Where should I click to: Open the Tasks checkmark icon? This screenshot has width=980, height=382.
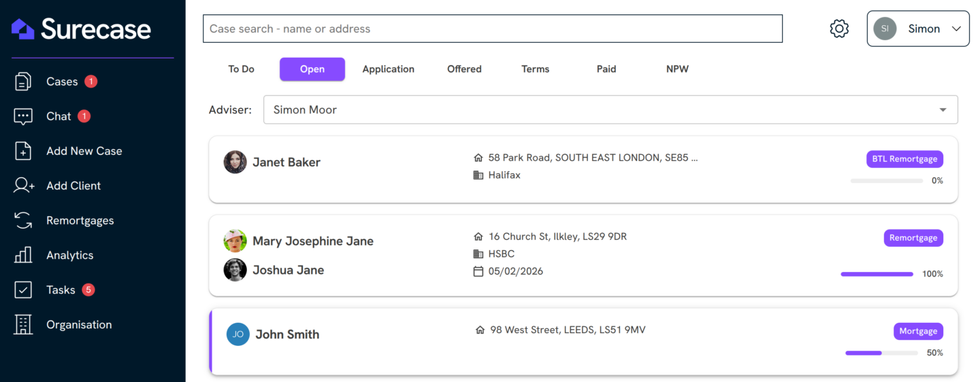click(23, 290)
